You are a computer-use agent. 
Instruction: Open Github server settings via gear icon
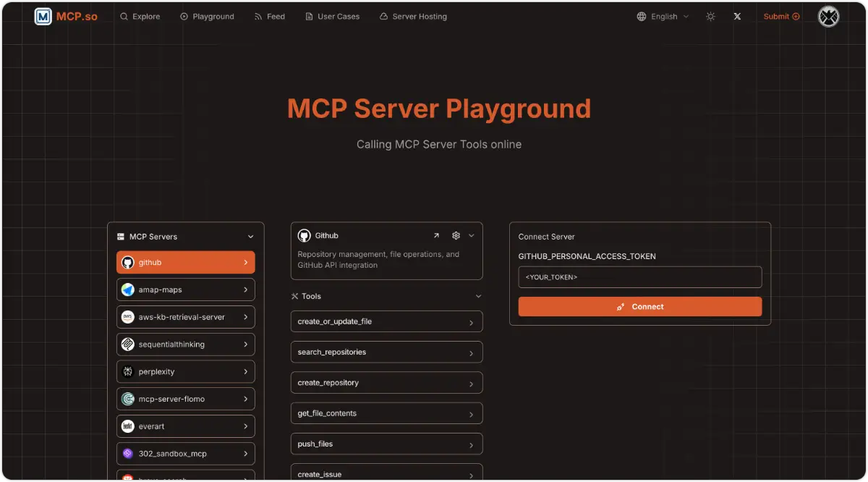pos(456,235)
